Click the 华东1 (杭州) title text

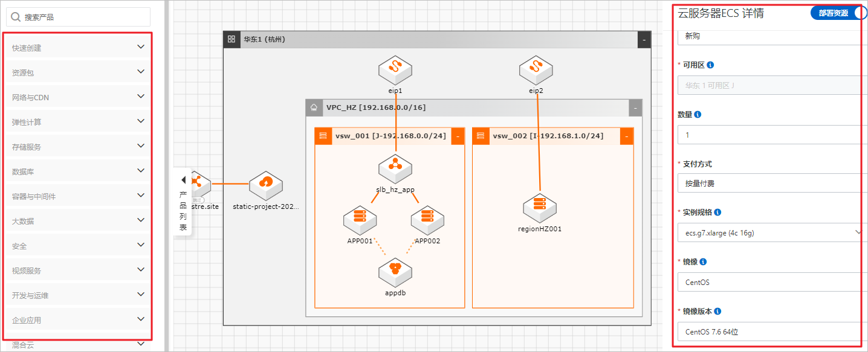tap(264, 39)
